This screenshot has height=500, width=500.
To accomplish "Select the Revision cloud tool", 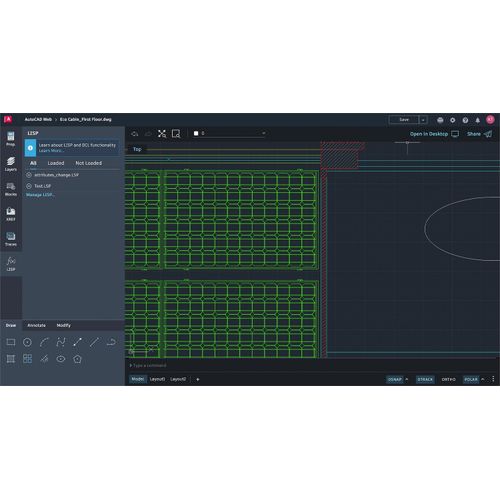I will [x=111, y=342].
